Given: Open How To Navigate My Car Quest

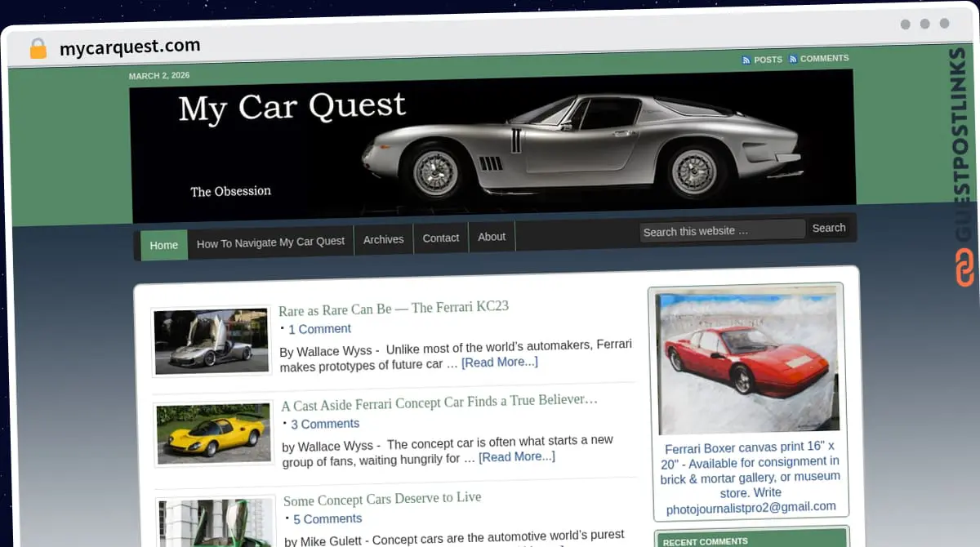Looking at the screenshot, I should point(270,242).
